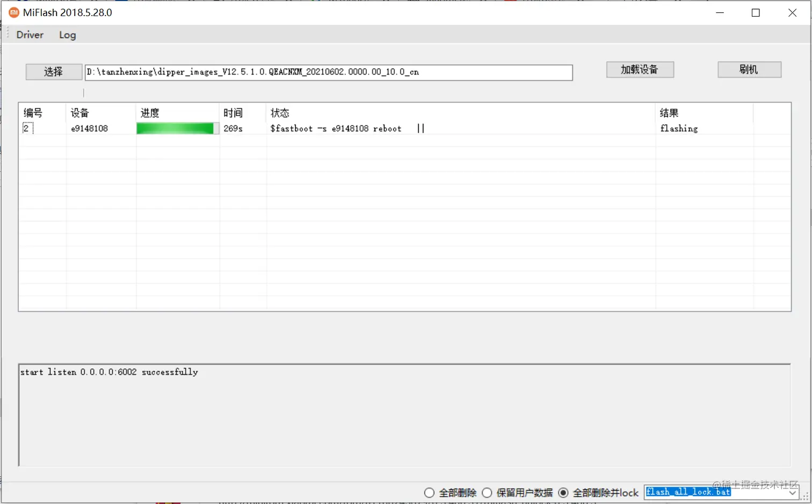Focus the ROM folder path field
The width and height of the screenshot is (812, 504).
click(329, 72)
